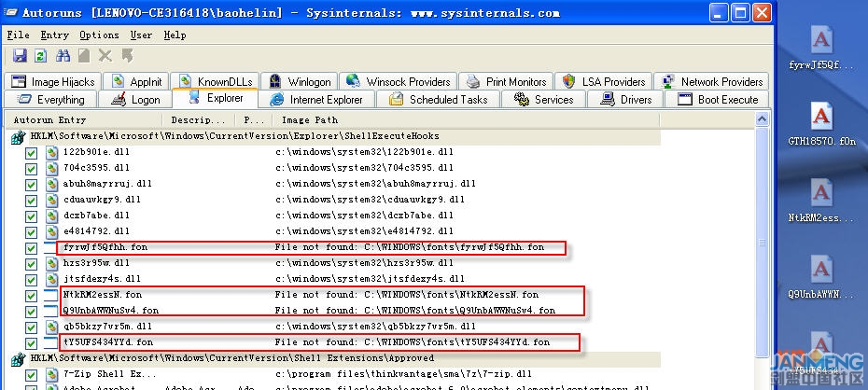This screenshot has width=868, height=390.
Task: Click the Find binoculars toolbar icon
Action: coord(63,55)
